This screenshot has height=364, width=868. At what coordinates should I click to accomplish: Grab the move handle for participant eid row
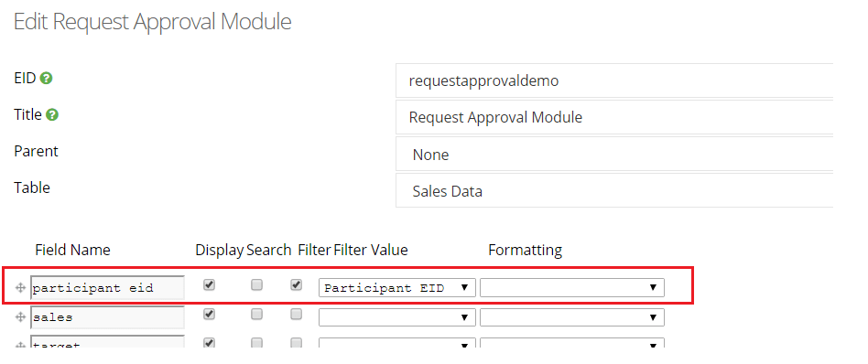click(20, 288)
